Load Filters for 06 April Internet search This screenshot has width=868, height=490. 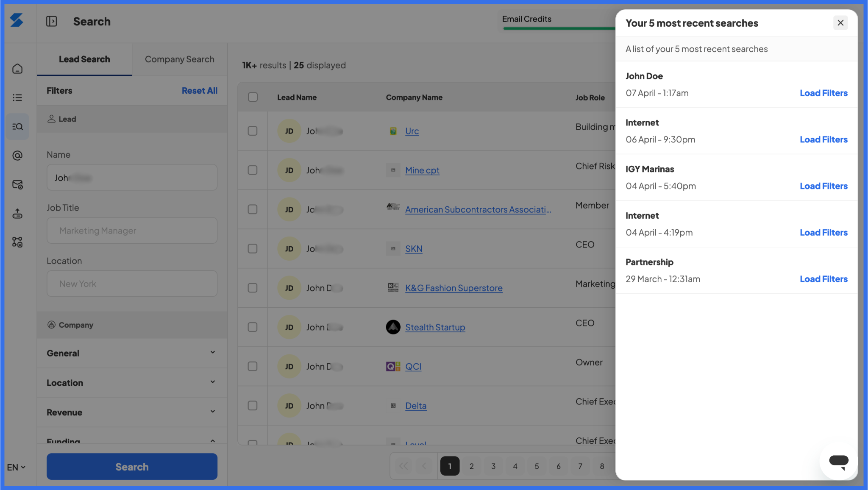tap(823, 139)
